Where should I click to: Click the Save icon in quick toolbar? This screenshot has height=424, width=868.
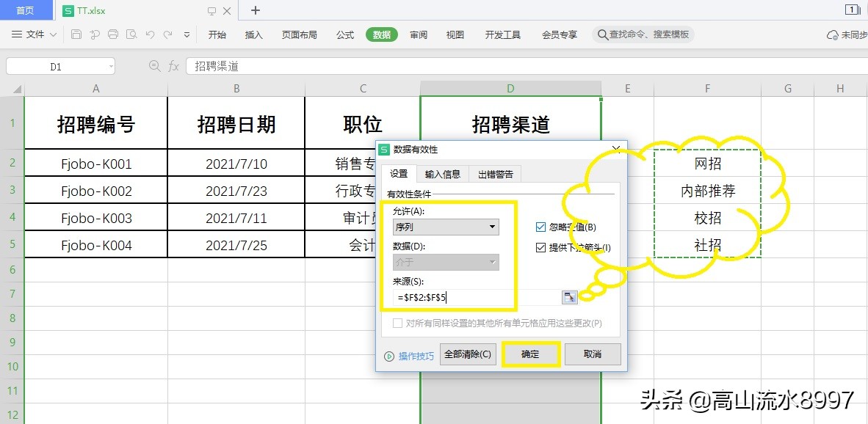click(x=76, y=34)
